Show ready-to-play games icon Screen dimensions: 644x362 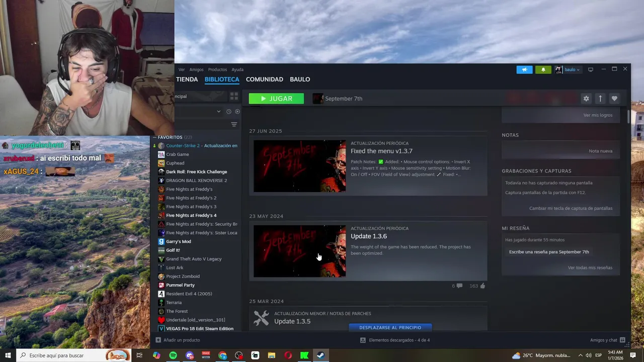[x=237, y=112]
